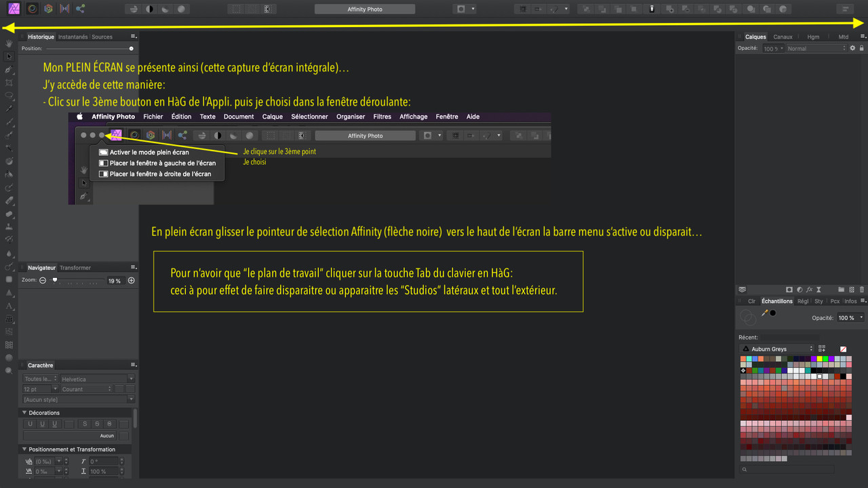
Task: Click the Select All toolbar icon
Action: pos(236,9)
